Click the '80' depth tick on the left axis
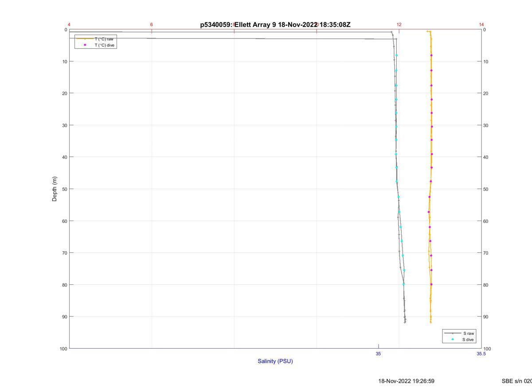The image size is (532, 392). pos(65,285)
